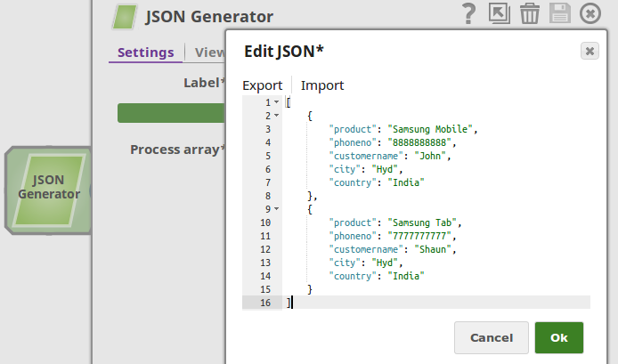Screen dimensions: 618x364
Task: Collapse the fold arrow at line 2
Action: (x=277, y=116)
